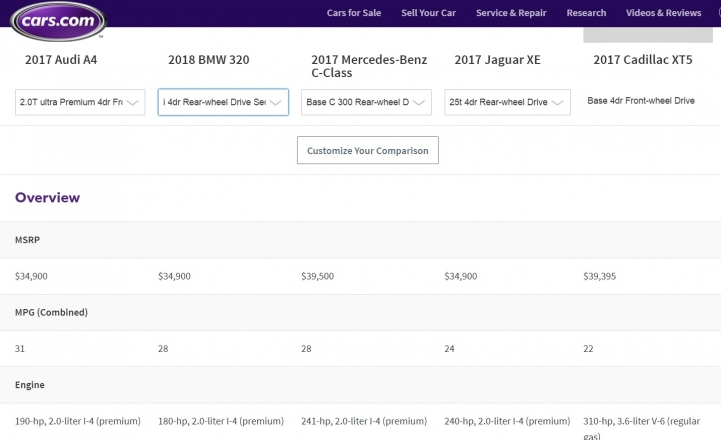Select the 2018 BMW 320 heading
Viewport: 721px width, 440px height.
click(x=209, y=60)
